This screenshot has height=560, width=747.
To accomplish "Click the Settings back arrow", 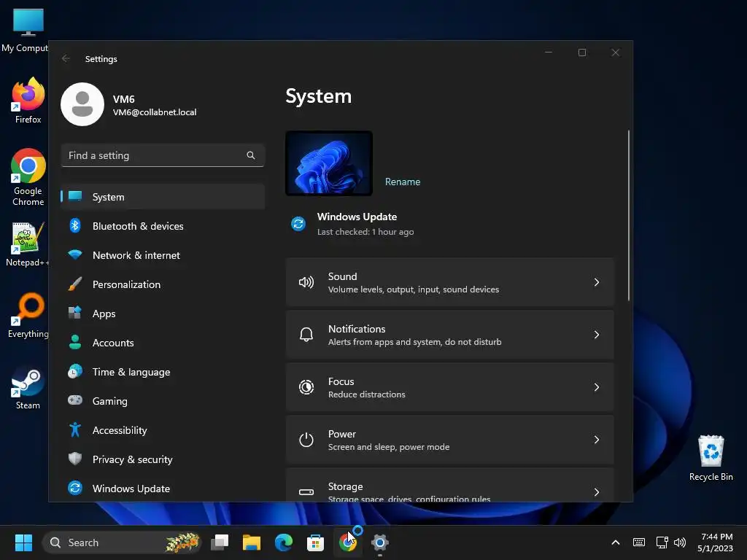I will click(66, 58).
